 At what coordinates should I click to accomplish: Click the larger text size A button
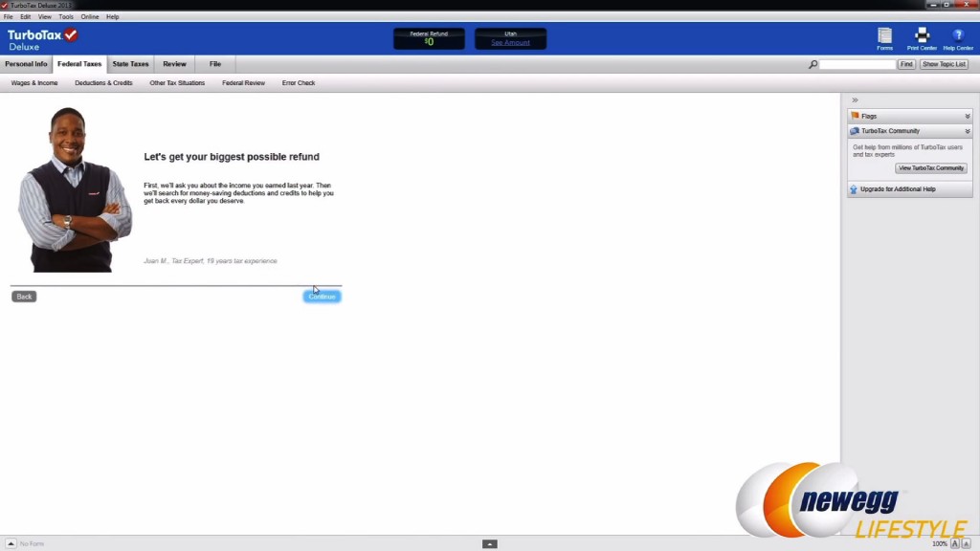[955, 543]
